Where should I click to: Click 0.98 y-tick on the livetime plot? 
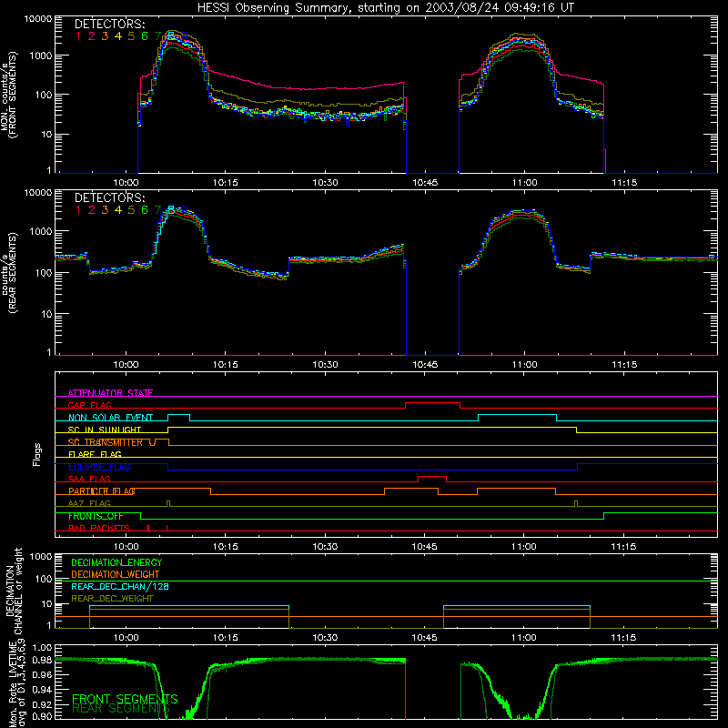coord(42,661)
